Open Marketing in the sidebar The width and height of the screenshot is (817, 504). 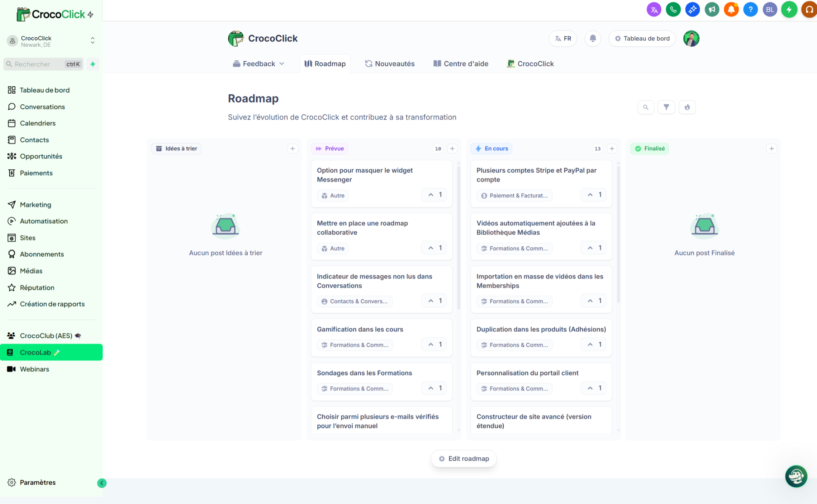[35, 205]
